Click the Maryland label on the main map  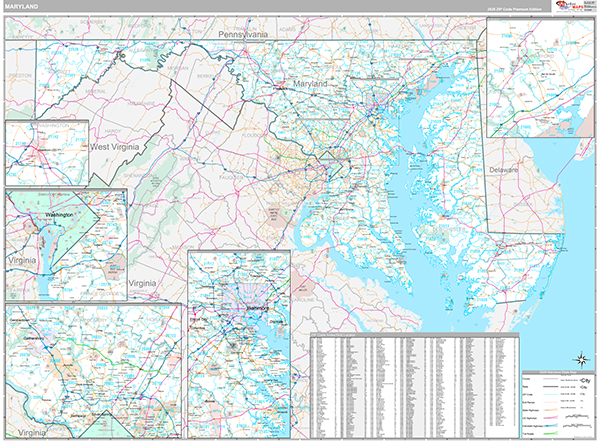pyautogui.click(x=309, y=85)
